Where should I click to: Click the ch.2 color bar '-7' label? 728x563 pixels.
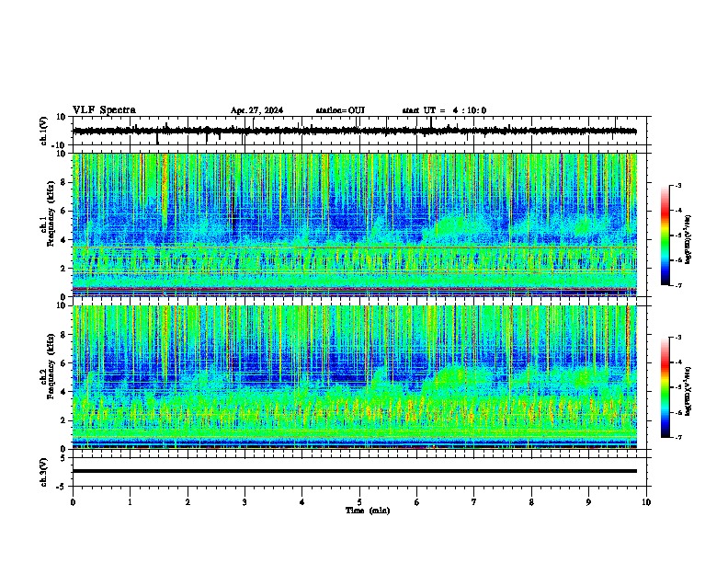click(x=677, y=438)
